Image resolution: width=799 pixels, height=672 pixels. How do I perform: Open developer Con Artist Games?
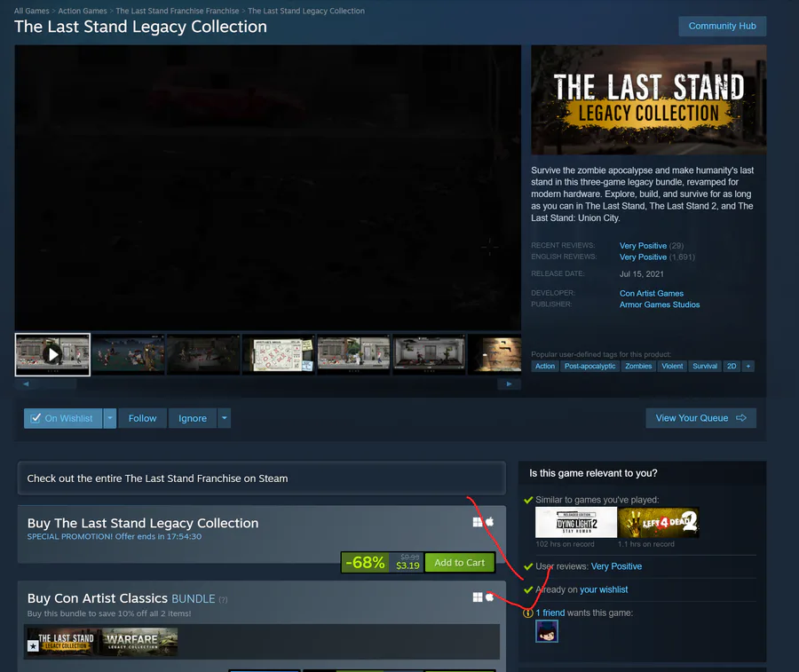coord(652,294)
